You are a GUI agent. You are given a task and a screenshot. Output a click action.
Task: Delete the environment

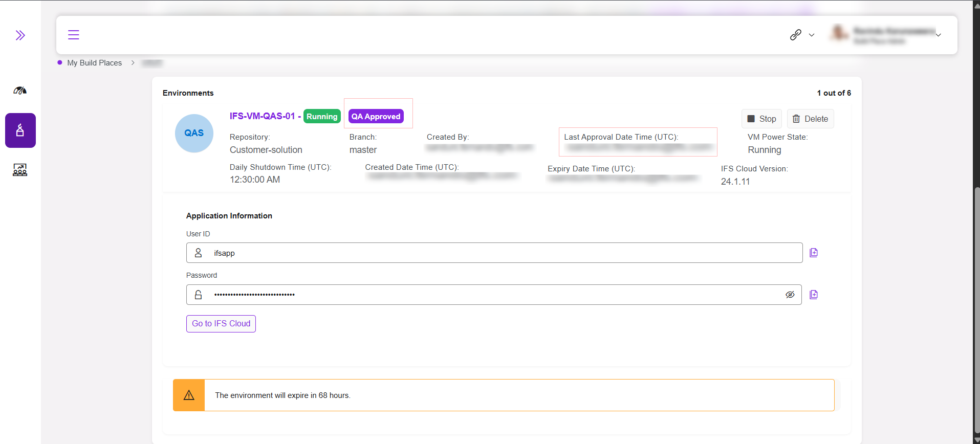(x=811, y=119)
